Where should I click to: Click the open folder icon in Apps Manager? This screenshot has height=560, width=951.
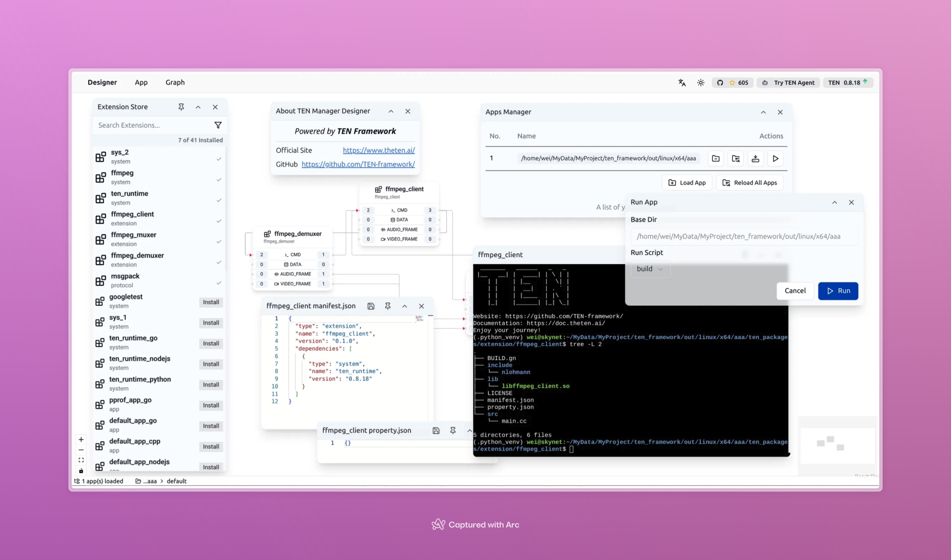tap(716, 158)
